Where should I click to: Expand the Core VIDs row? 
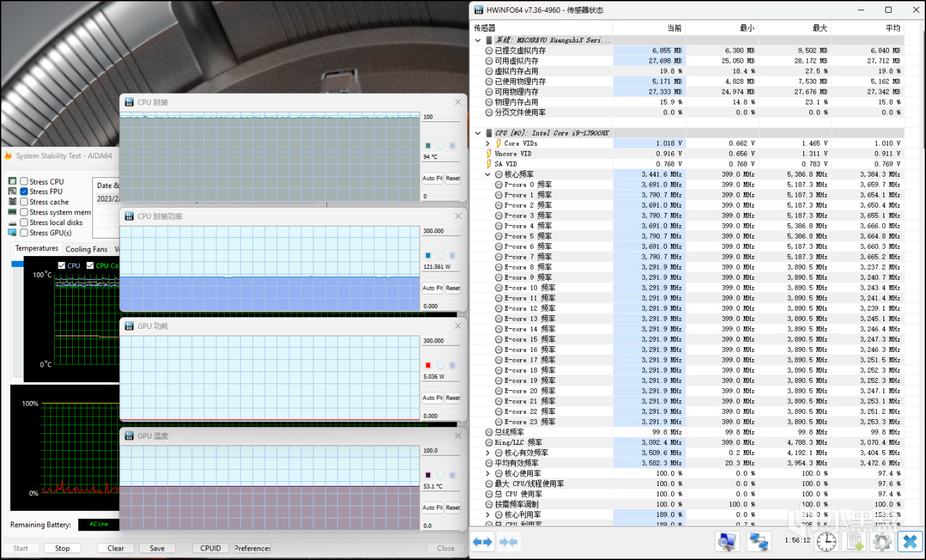(x=488, y=143)
